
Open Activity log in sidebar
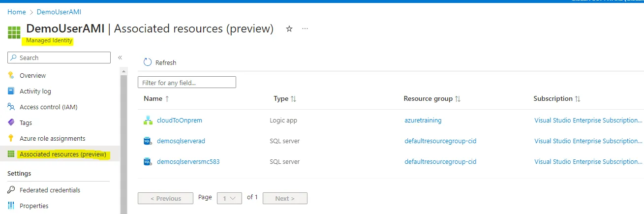pyautogui.click(x=35, y=91)
